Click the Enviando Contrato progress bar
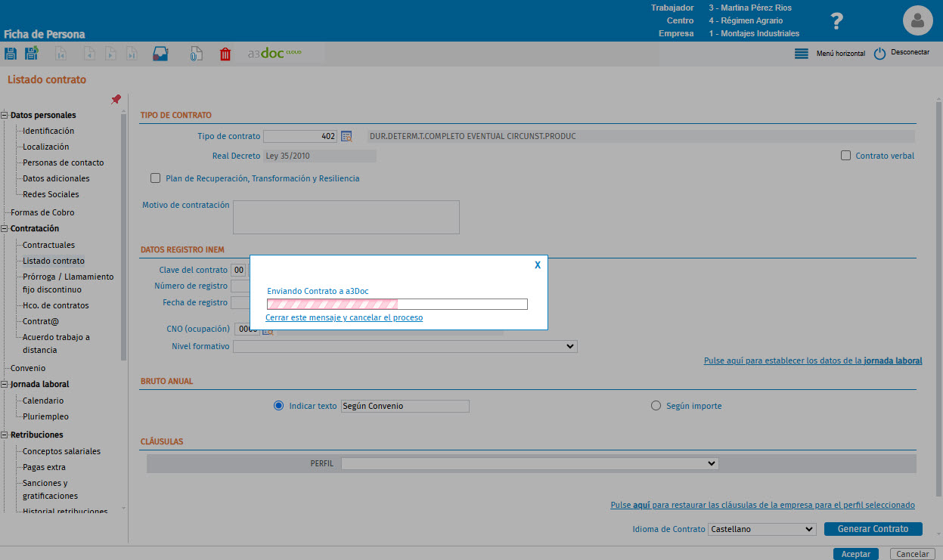This screenshot has height=560, width=943. pyautogui.click(x=397, y=304)
